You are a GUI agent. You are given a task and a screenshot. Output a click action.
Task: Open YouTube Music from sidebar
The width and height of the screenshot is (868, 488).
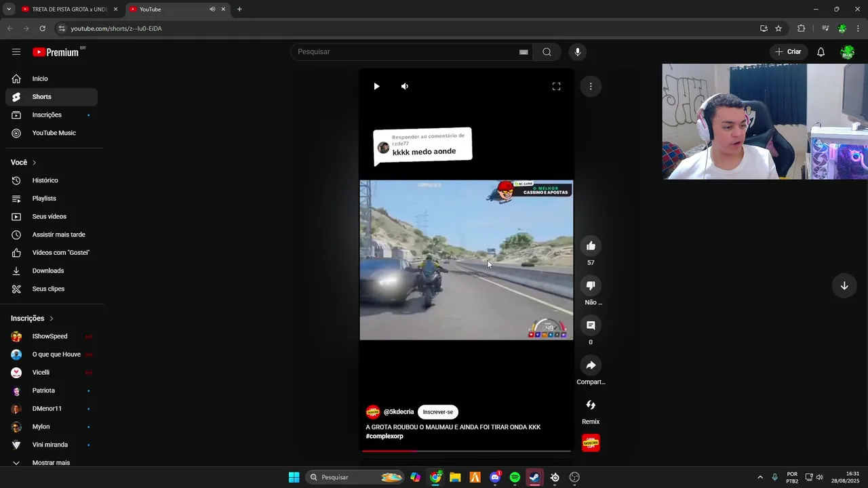pos(52,133)
